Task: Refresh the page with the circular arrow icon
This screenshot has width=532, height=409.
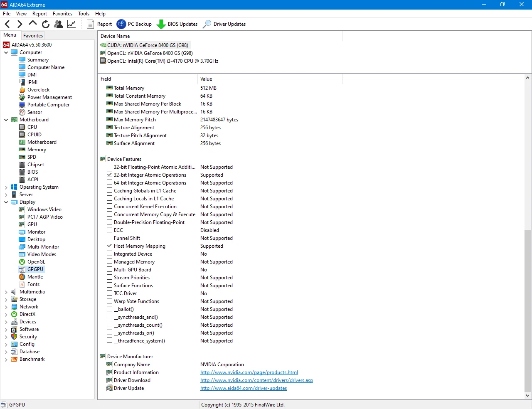Action: (x=46, y=24)
